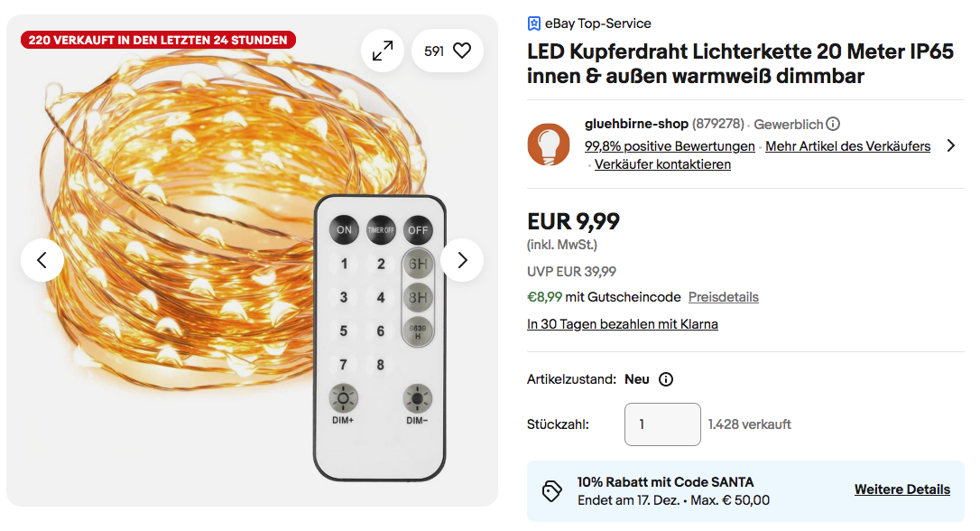View the 99,8% positive Bewertungen
Image resolution: width=980 pixels, height=531 pixels.
pyautogui.click(x=670, y=146)
